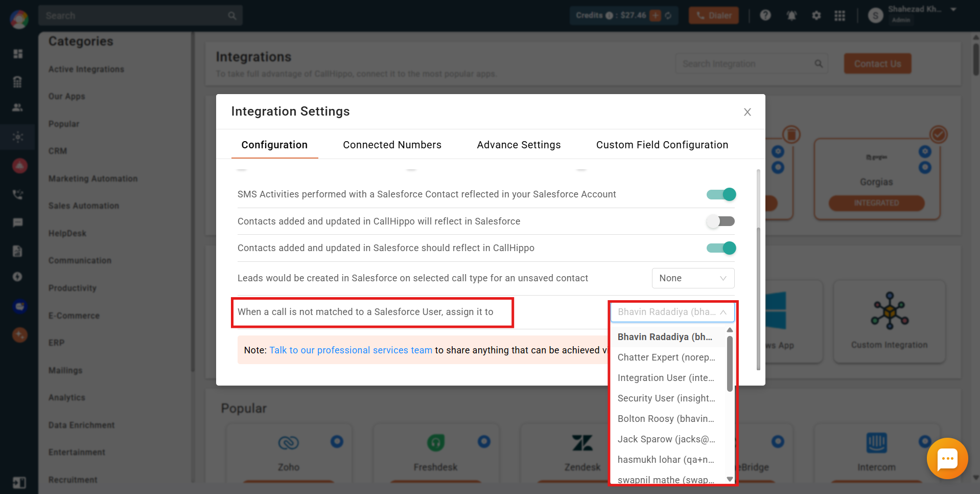Click the Search Integration field
This screenshot has width=980, height=494.
(751, 64)
